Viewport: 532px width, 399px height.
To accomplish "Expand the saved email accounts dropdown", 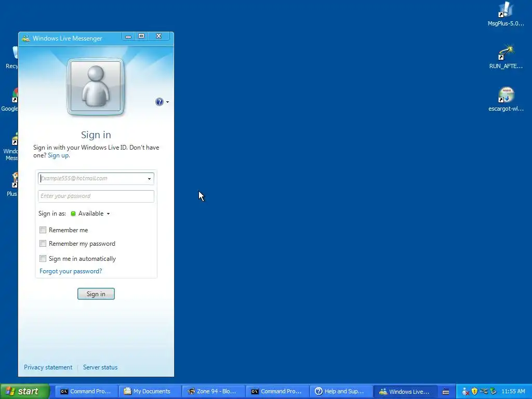I will (x=149, y=179).
